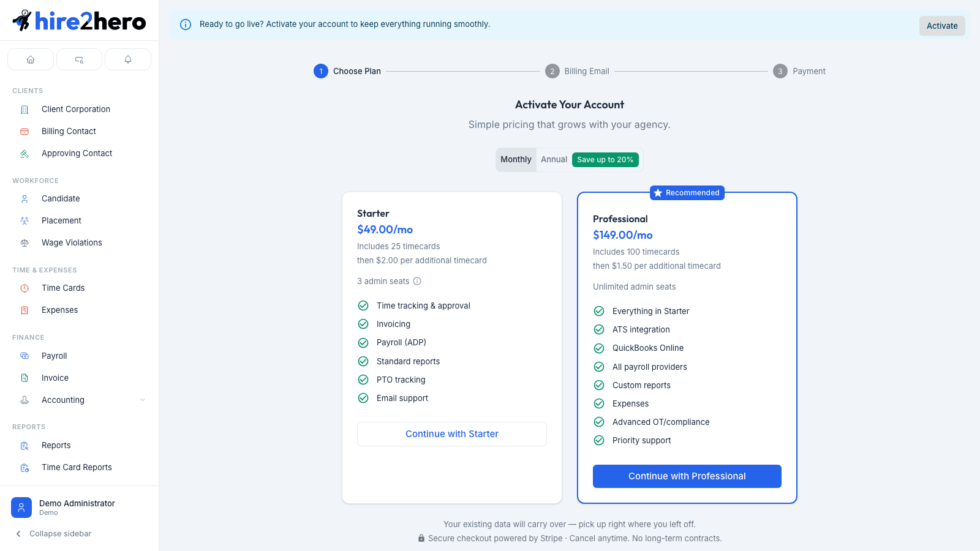Click the ATS integration feature

pyautogui.click(x=641, y=330)
